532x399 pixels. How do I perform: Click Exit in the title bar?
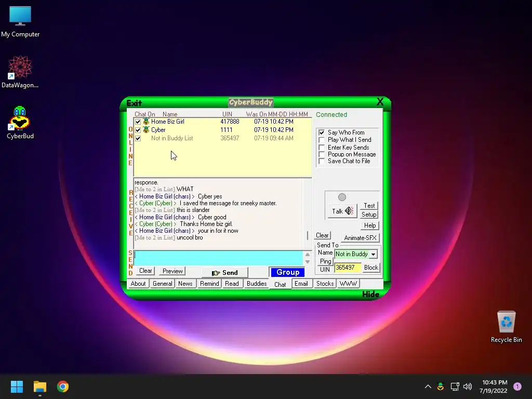pos(134,103)
